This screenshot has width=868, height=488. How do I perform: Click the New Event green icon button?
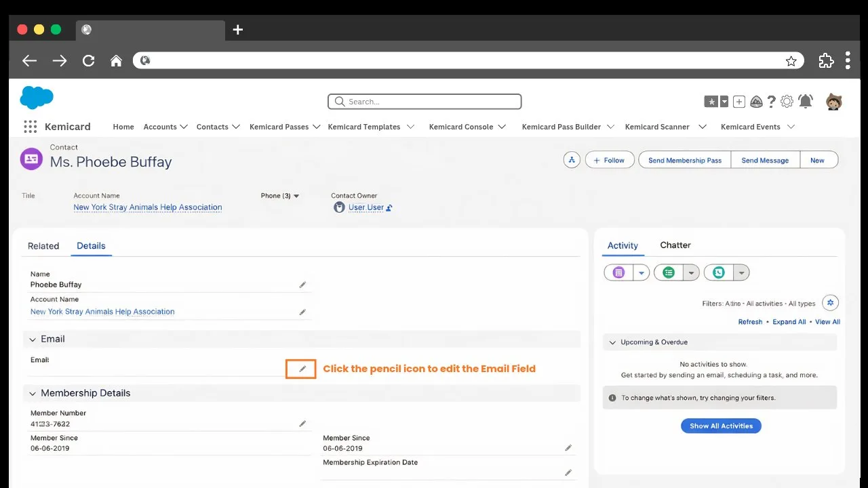tap(669, 272)
